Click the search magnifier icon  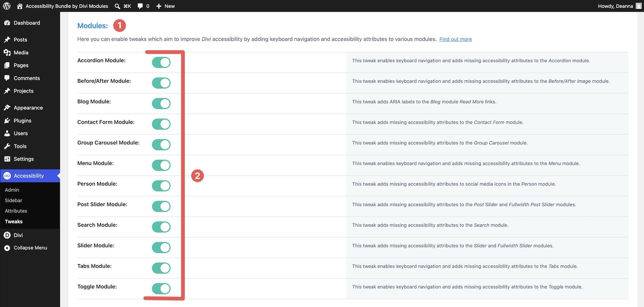pos(117,6)
